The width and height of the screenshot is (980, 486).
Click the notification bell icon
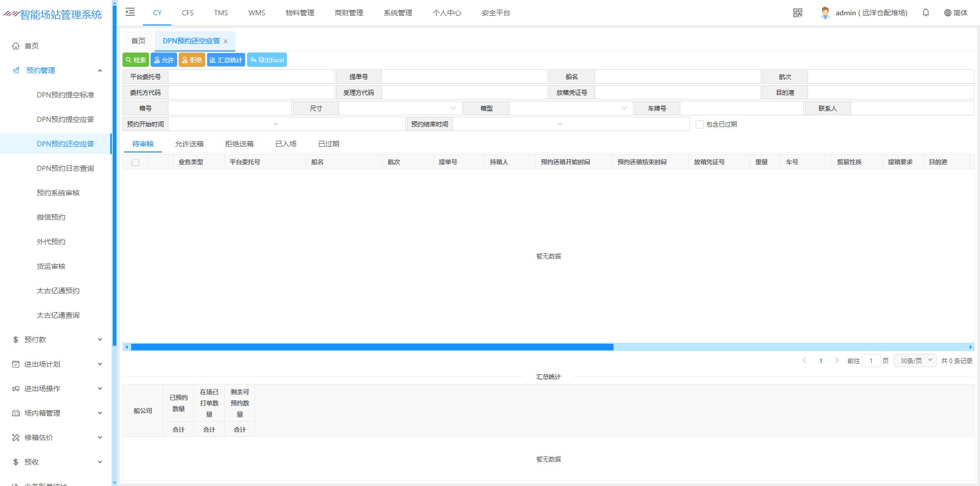coord(925,13)
